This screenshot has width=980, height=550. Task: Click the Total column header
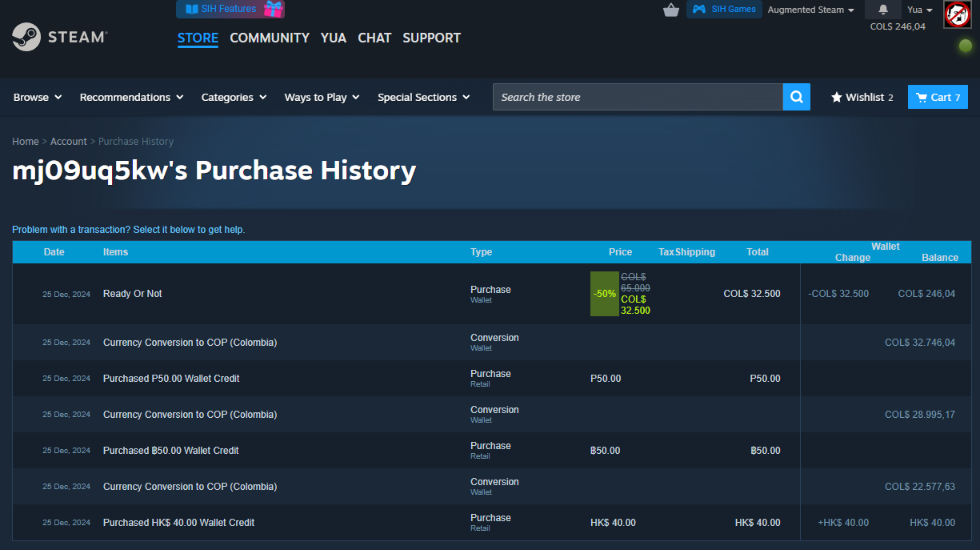(x=758, y=252)
